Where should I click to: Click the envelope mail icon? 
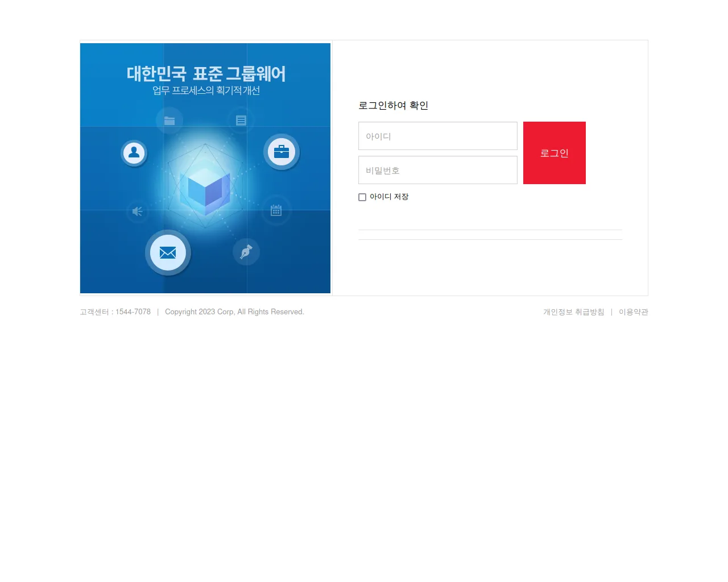point(168,252)
